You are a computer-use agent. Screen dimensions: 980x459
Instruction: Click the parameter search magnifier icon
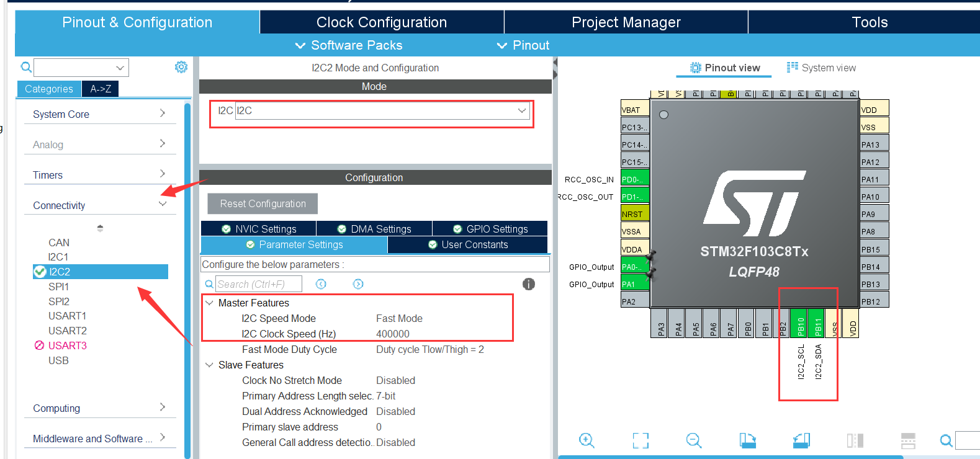(209, 284)
